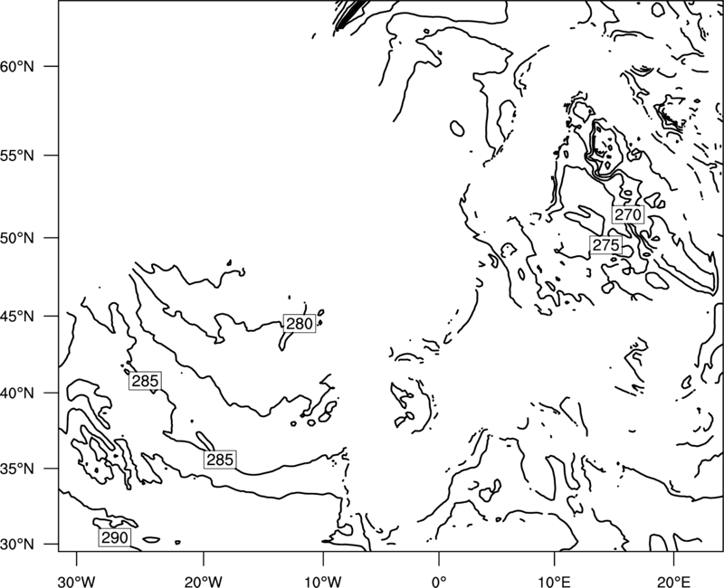Screen dimensions: 724x588
Task: Click the 0° longitude axis label
Action: (439, 581)
